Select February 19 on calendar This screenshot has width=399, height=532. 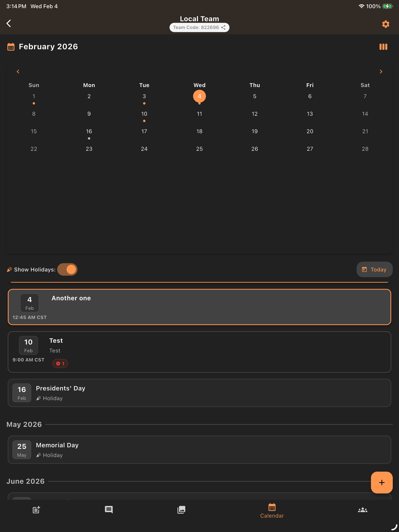tap(255, 131)
